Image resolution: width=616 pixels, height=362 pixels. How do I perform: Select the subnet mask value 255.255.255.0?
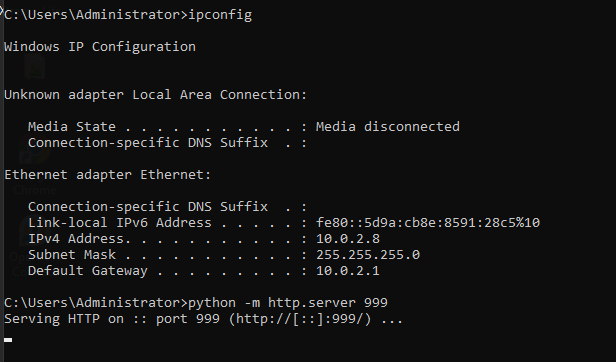click(368, 255)
